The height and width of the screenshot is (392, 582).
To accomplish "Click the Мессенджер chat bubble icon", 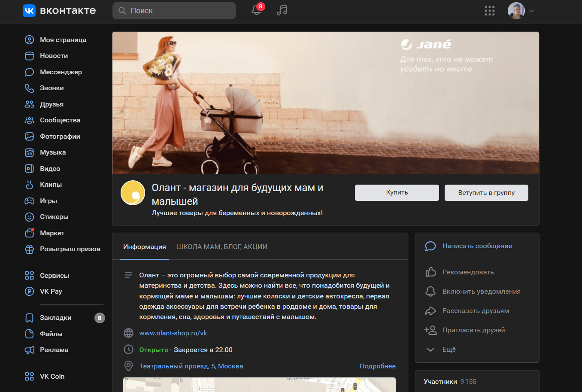I will [29, 72].
